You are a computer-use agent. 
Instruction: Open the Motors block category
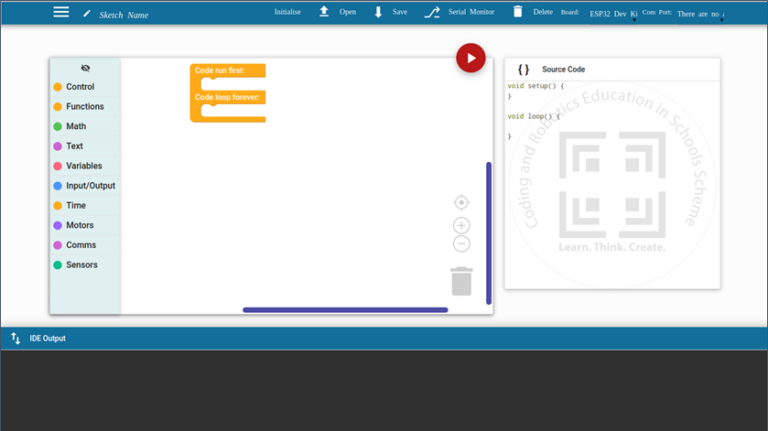tap(85, 225)
